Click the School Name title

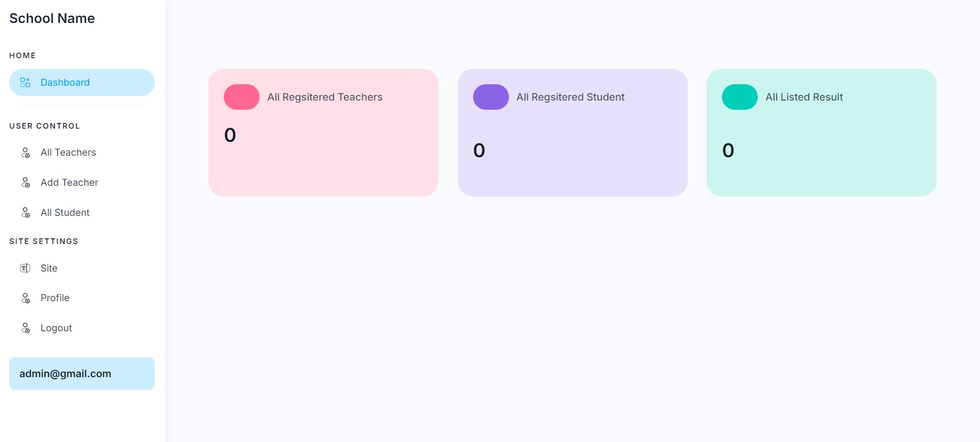coord(52,18)
